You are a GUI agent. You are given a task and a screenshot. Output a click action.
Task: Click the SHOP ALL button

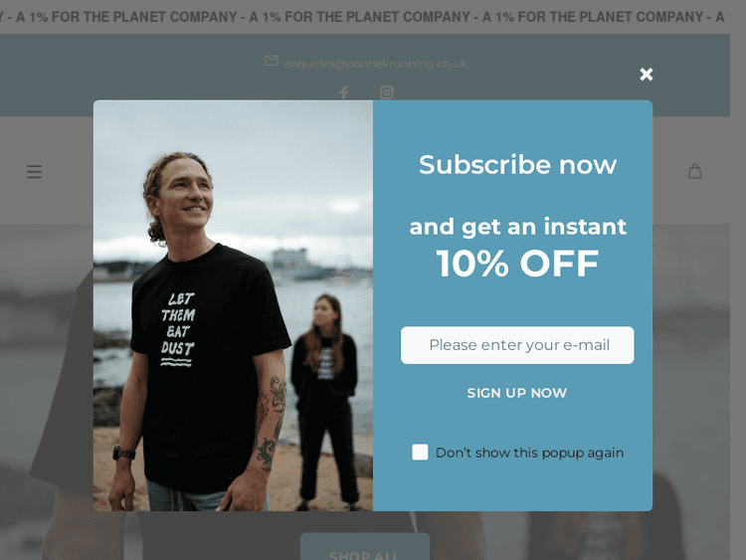(365, 547)
